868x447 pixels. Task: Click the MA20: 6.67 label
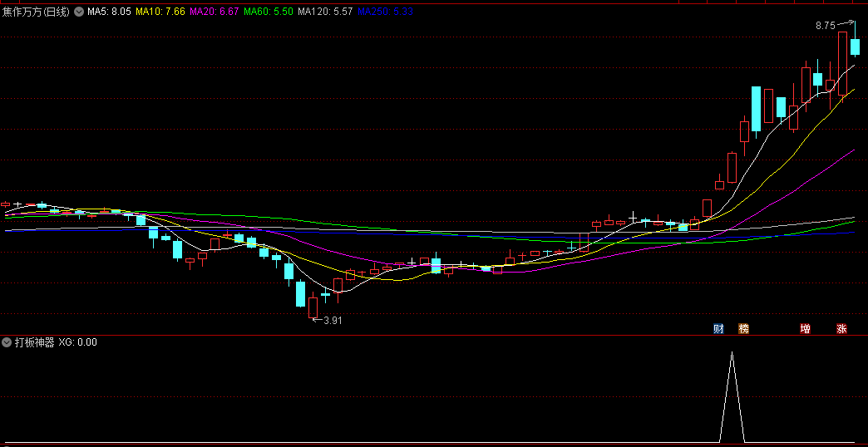coord(215,12)
